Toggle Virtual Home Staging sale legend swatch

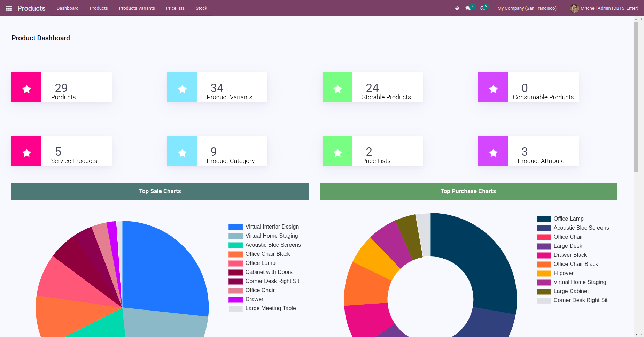coord(235,236)
